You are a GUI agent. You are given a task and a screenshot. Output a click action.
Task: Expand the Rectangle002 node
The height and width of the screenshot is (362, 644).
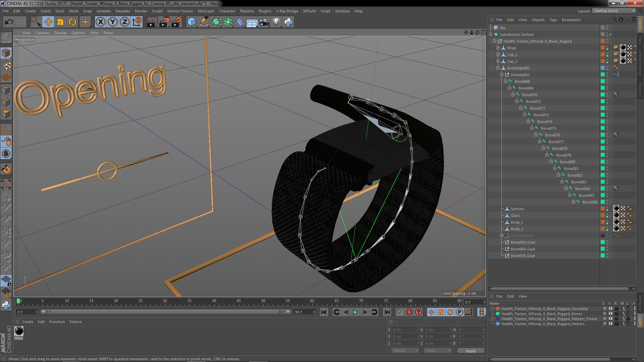502,236
